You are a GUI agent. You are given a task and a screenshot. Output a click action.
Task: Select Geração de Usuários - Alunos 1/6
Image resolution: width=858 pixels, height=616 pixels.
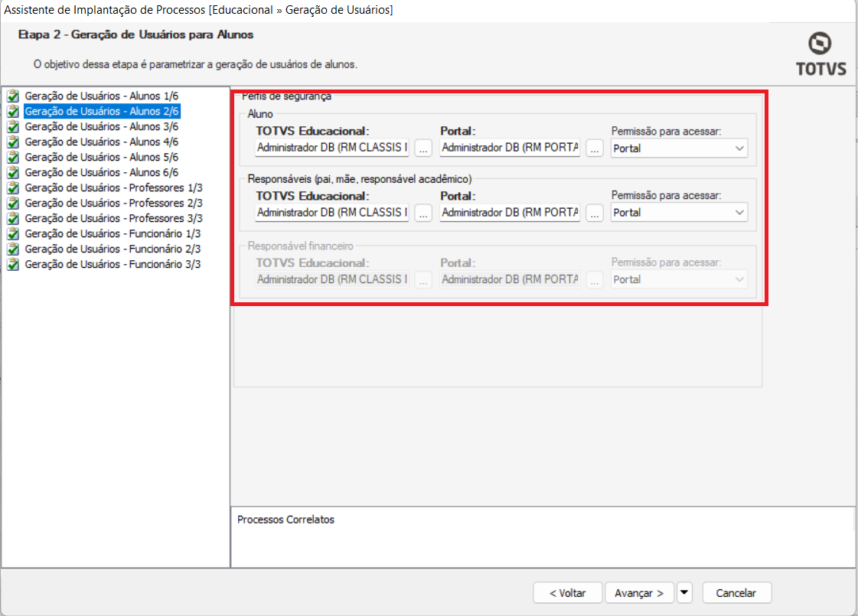[x=102, y=96]
